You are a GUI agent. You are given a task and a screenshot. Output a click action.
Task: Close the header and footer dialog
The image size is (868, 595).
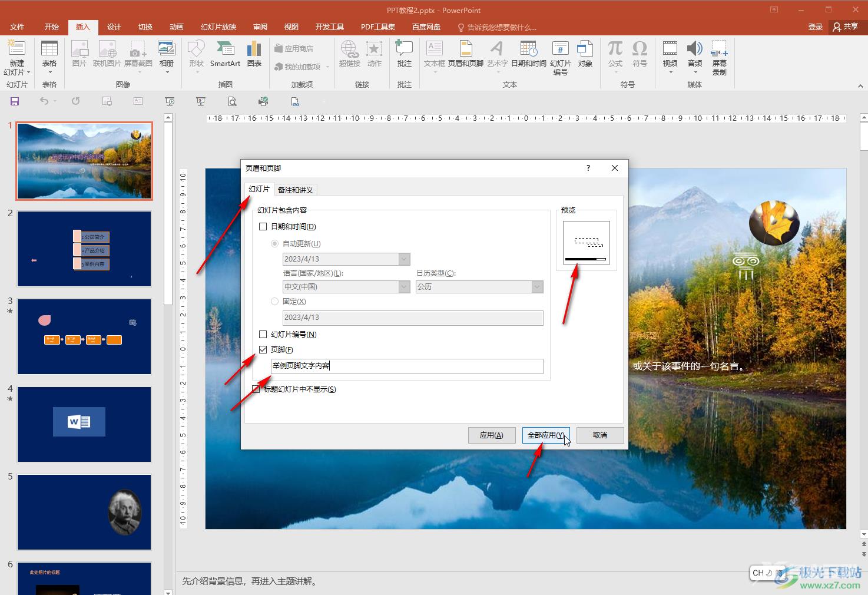tap(615, 168)
